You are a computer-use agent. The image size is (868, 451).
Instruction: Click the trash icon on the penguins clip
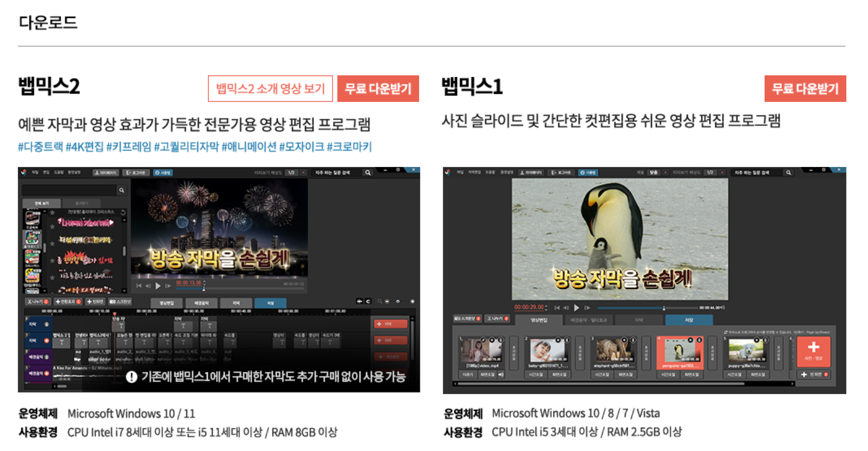(x=699, y=340)
